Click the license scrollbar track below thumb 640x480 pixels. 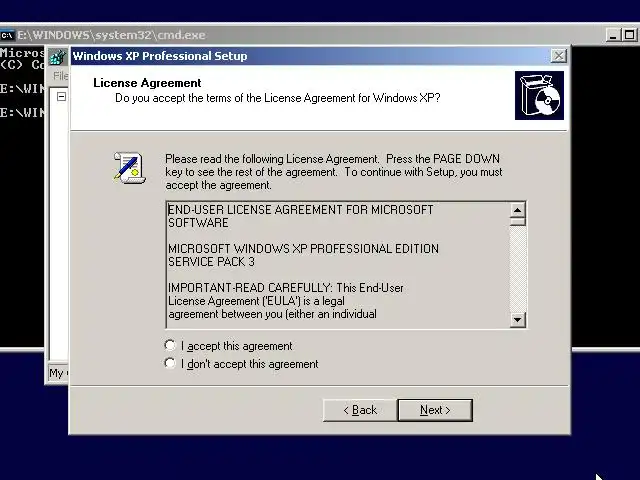pyautogui.click(x=518, y=269)
